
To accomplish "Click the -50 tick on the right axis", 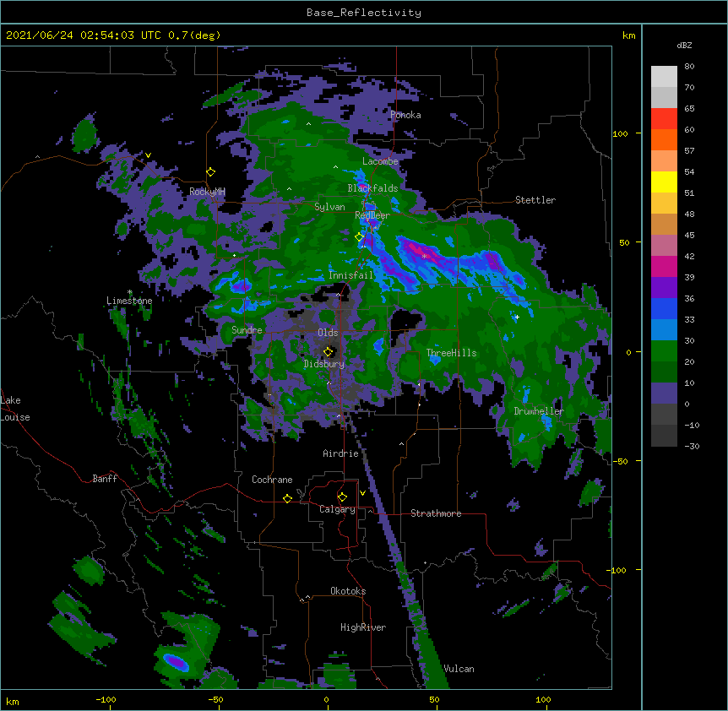I will click(x=620, y=461).
